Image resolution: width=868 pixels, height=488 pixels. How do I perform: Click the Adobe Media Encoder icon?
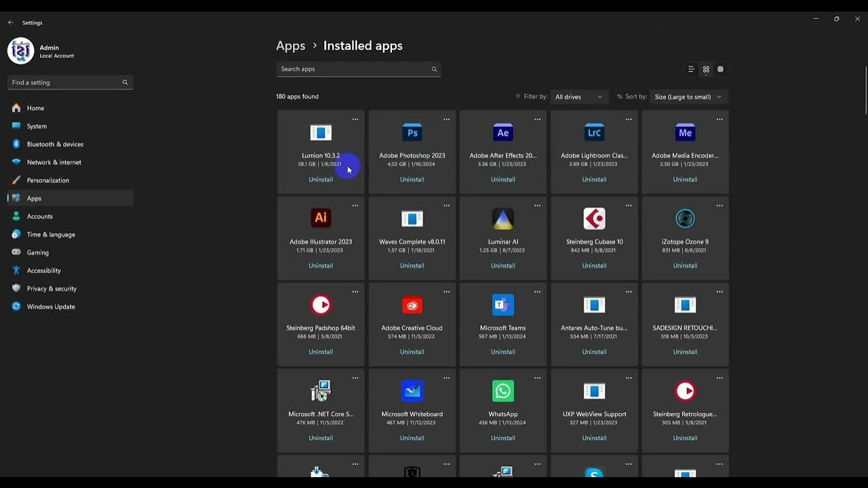(x=685, y=133)
